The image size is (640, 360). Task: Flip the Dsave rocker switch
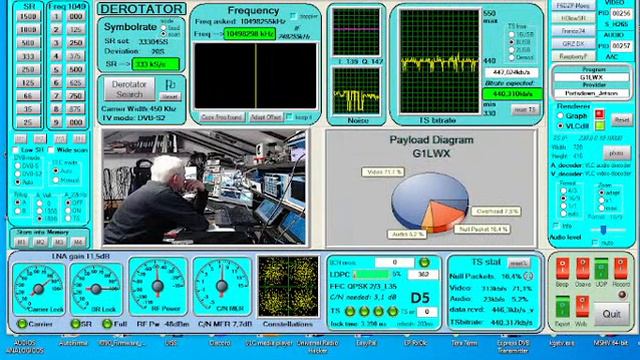(x=582, y=268)
